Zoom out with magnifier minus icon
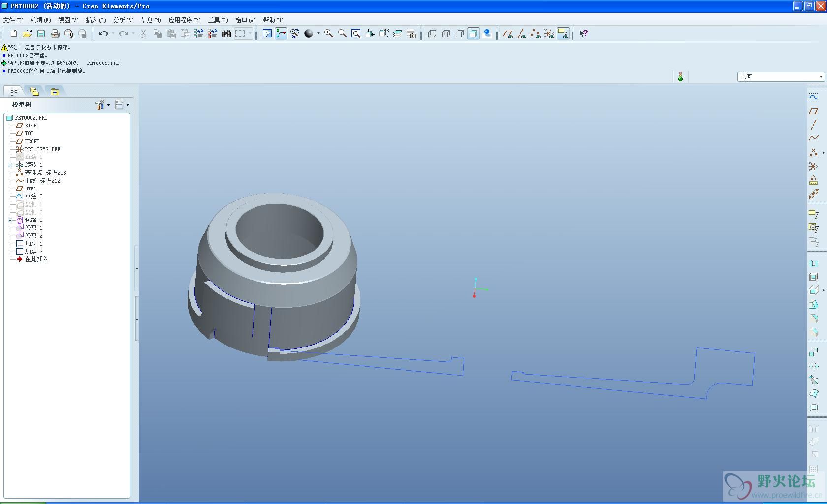 coord(342,33)
